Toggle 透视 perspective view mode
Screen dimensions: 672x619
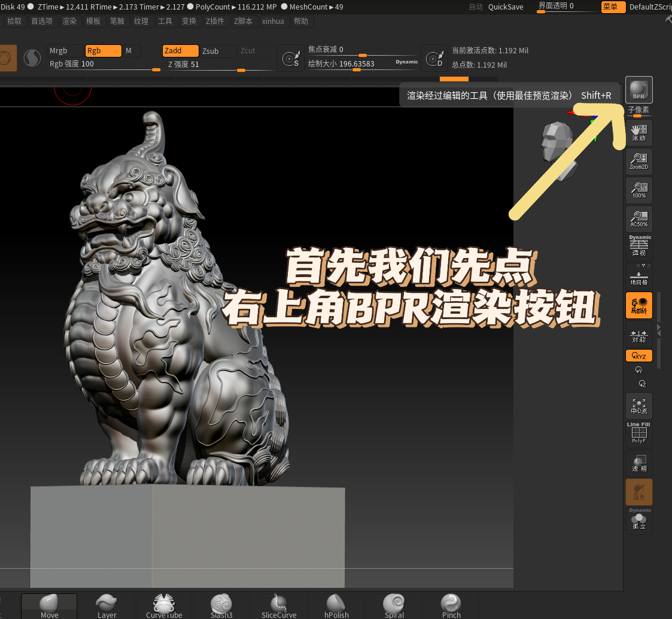(638, 247)
